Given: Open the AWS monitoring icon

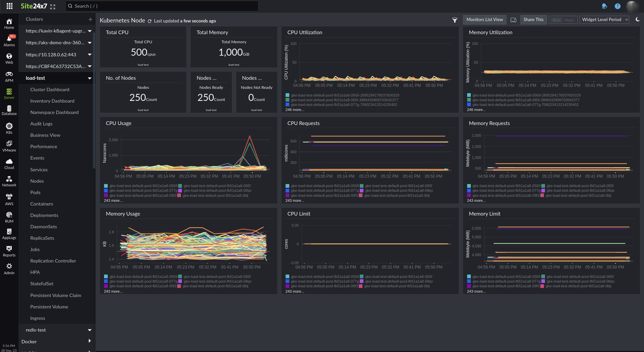Looking at the screenshot, I should 9,198.
